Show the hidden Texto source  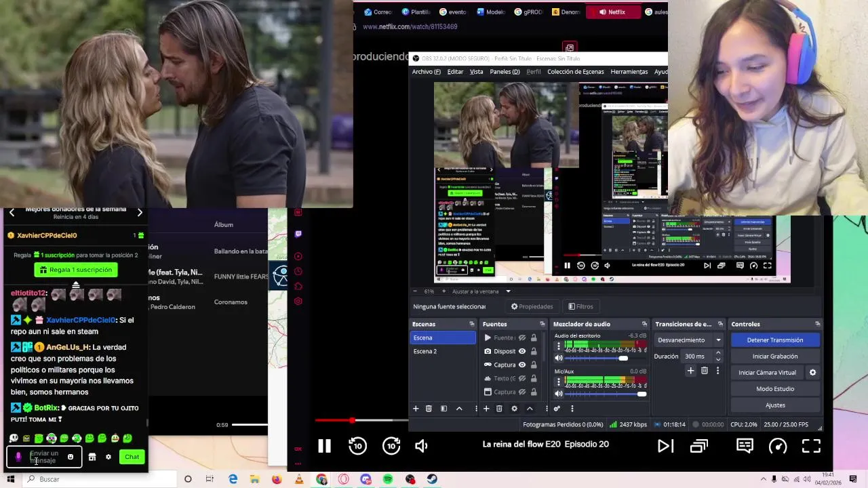click(522, 378)
